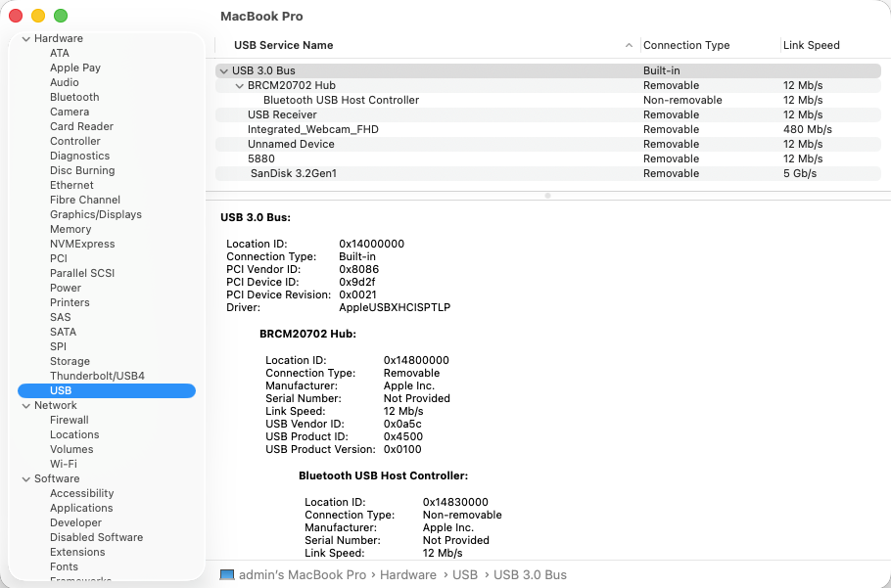Sort by Connection Type column header
The image size is (891, 588).
(686, 45)
